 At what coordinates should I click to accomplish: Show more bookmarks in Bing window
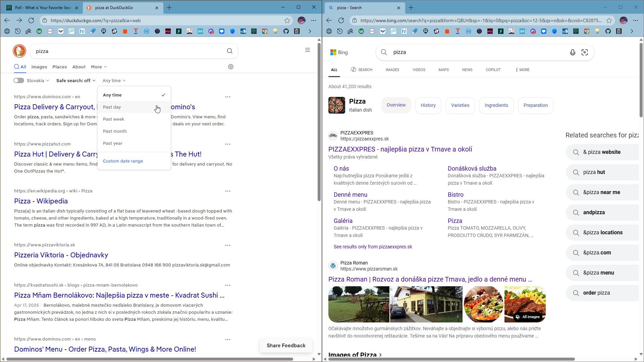tap(632, 31)
